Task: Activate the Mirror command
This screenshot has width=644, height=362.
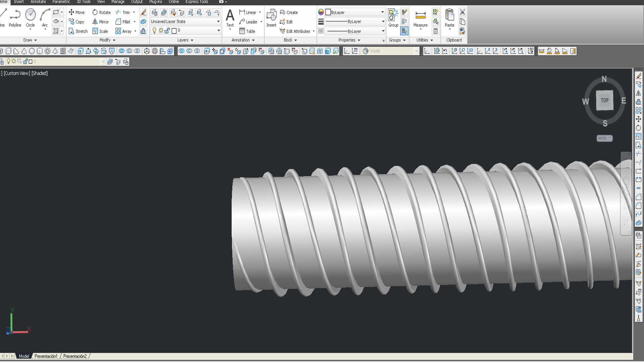Action: tap(101, 22)
